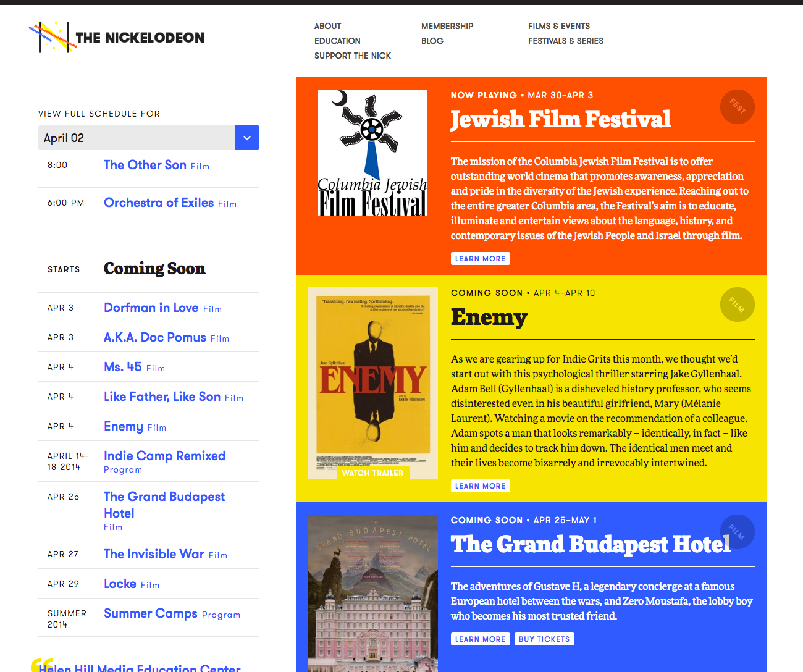Open Indie Camp Remixed program link

click(x=164, y=456)
